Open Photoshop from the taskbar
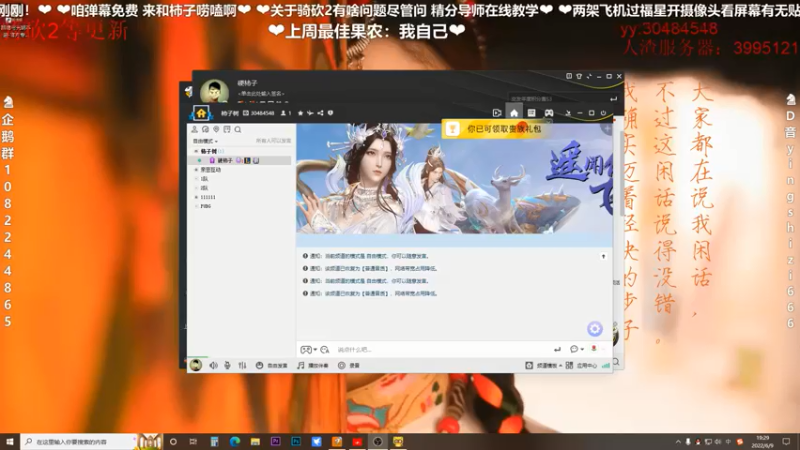The width and height of the screenshot is (800, 450). [x=296, y=441]
